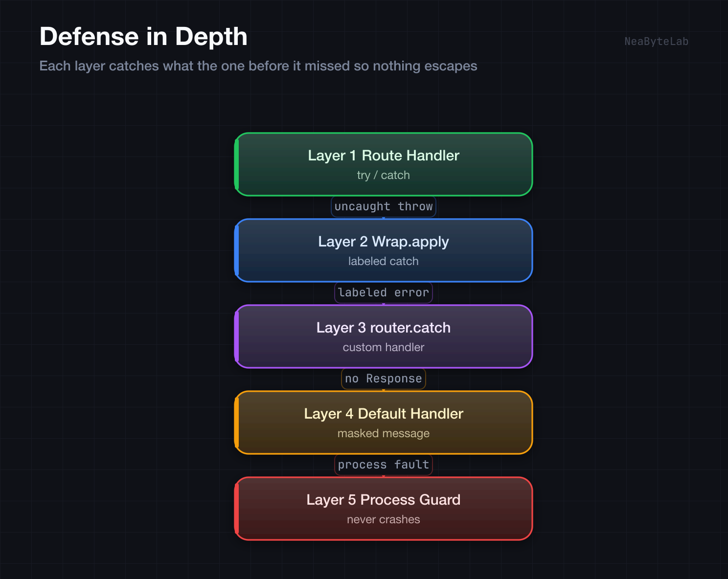This screenshot has height=579, width=728.
Task: Click the 'labeled error' connector label
Action: [x=384, y=292]
